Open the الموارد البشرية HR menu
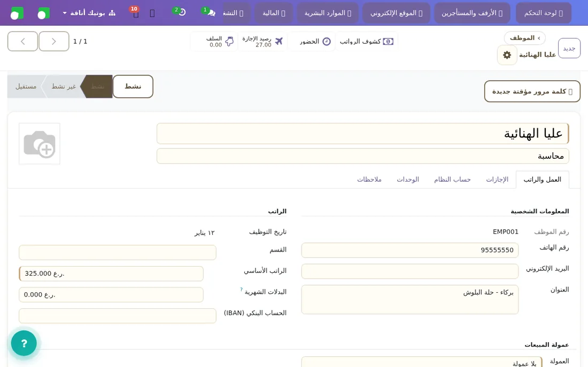 tap(328, 13)
